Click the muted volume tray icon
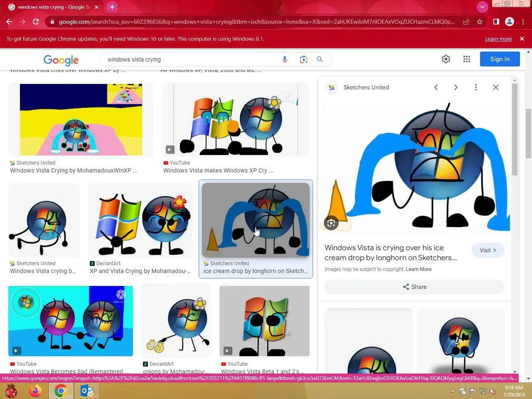 (x=493, y=391)
